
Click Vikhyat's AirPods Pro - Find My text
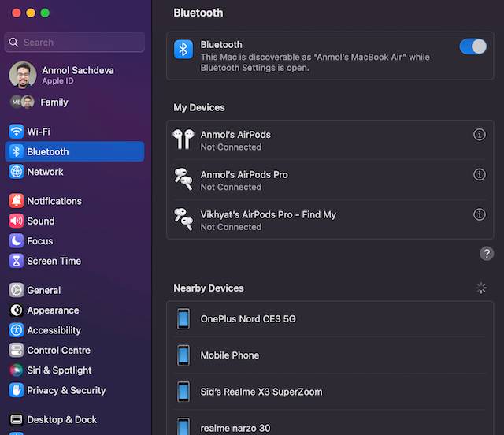tap(269, 214)
